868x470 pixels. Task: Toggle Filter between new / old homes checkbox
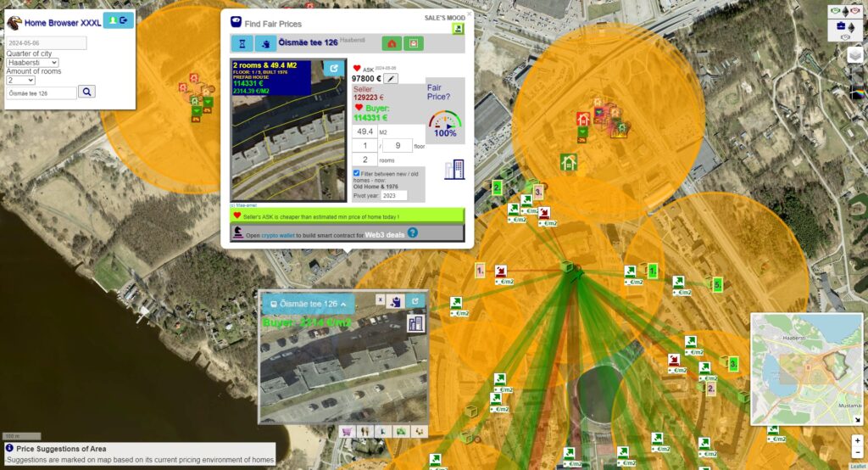[357, 173]
